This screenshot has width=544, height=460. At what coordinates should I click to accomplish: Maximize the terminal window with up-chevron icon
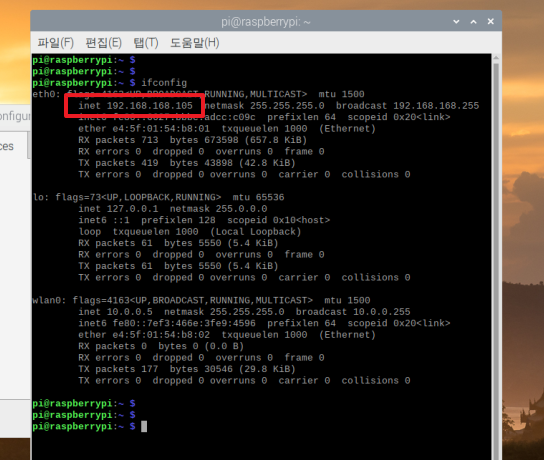(x=473, y=22)
